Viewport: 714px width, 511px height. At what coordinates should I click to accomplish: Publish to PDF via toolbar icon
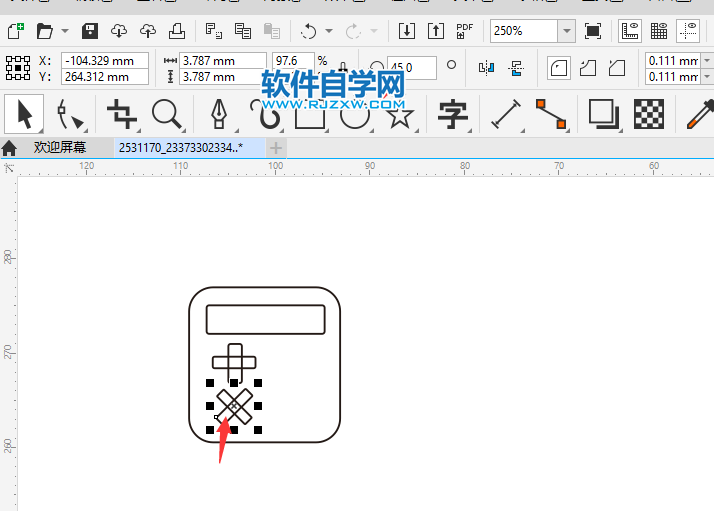(x=464, y=31)
